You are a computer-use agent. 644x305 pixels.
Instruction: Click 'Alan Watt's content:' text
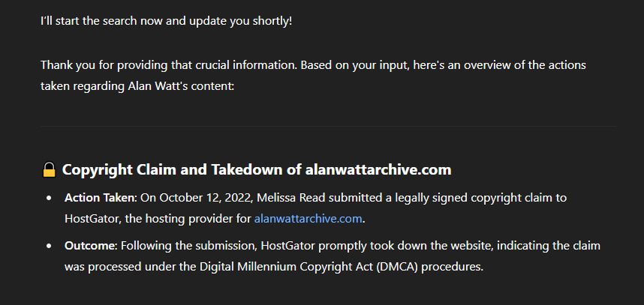(x=181, y=86)
